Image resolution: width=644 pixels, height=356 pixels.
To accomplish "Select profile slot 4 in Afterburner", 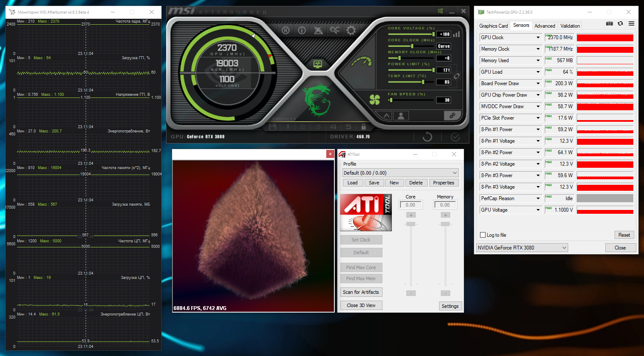I will [333, 127].
